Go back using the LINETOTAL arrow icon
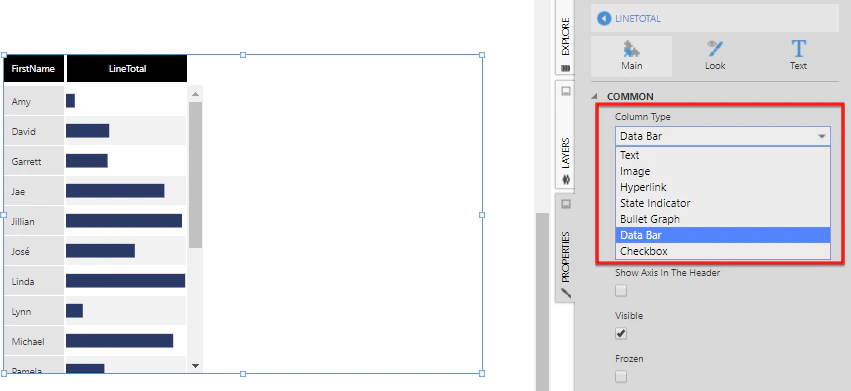 click(x=604, y=18)
